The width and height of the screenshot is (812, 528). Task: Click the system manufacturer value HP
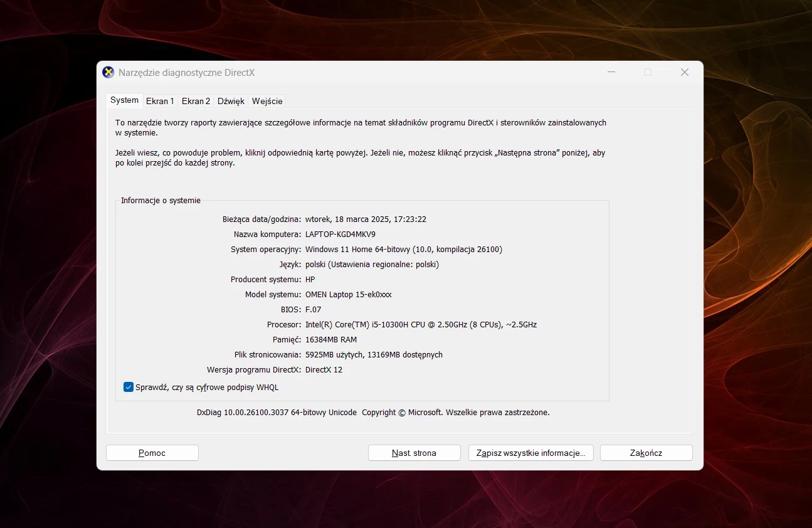click(310, 280)
